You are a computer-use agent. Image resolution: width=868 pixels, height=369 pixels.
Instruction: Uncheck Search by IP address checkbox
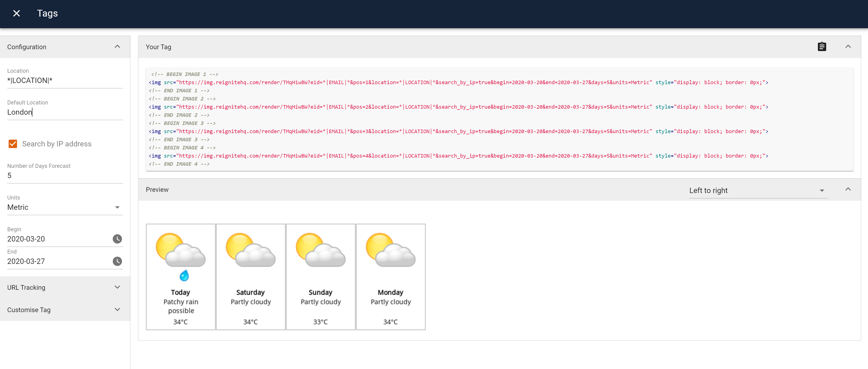pyautogui.click(x=13, y=144)
